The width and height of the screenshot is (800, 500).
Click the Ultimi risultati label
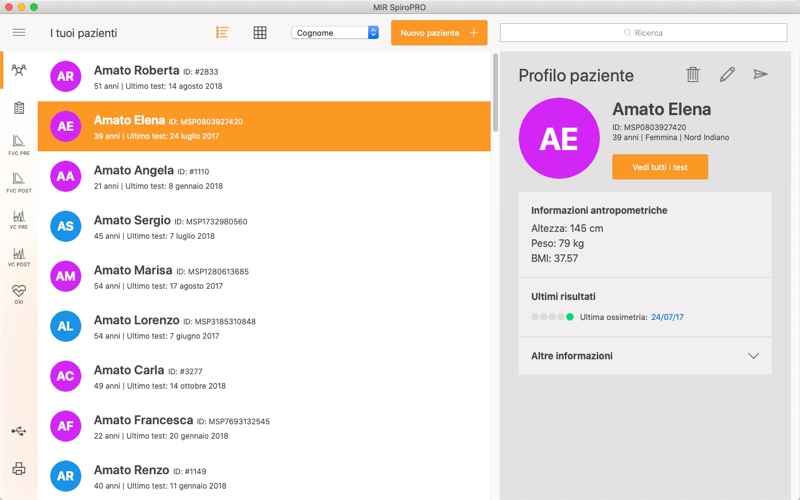[563, 296]
